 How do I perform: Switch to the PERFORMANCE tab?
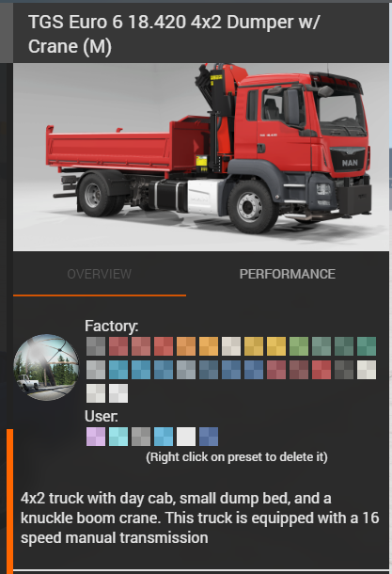287,274
